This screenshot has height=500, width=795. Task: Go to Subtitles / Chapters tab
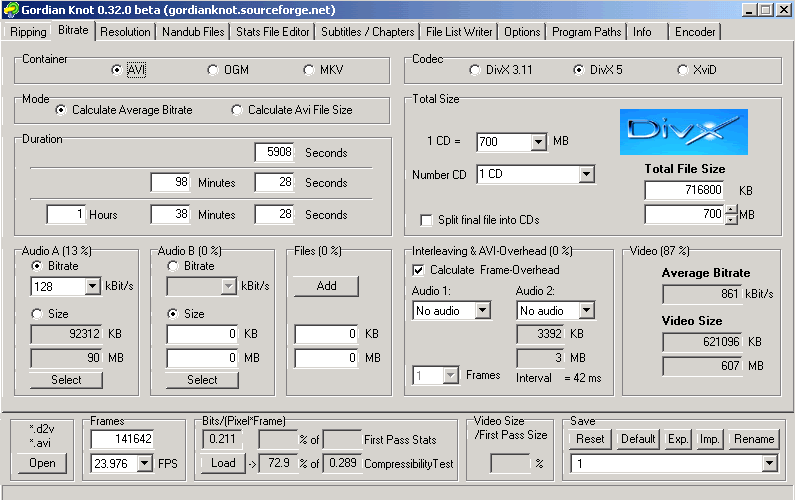click(x=368, y=32)
